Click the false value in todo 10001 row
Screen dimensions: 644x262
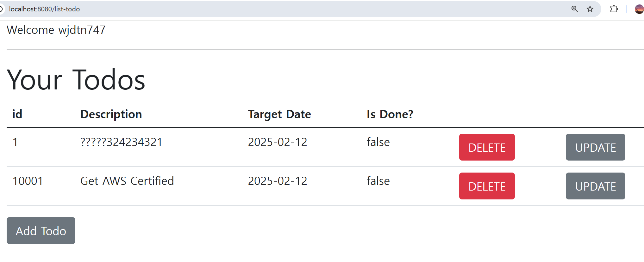pyautogui.click(x=378, y=181)
